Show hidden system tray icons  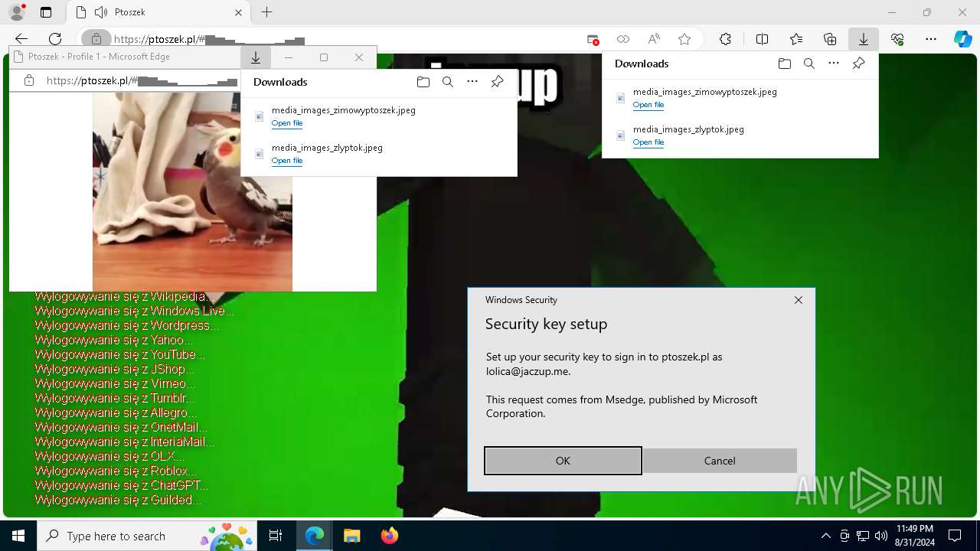point(825,536)
